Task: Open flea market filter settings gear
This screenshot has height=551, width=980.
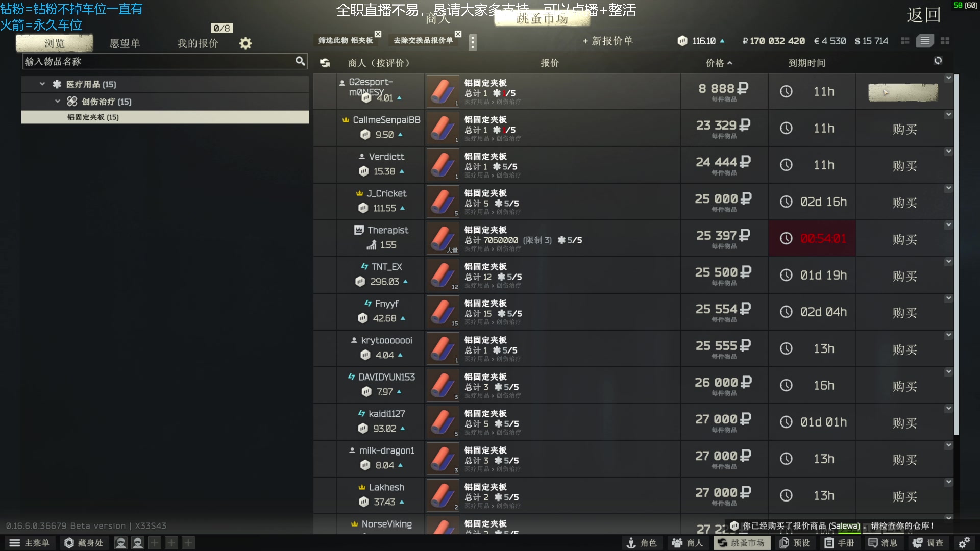Action: pyautogui.click(x=246, y=43)
